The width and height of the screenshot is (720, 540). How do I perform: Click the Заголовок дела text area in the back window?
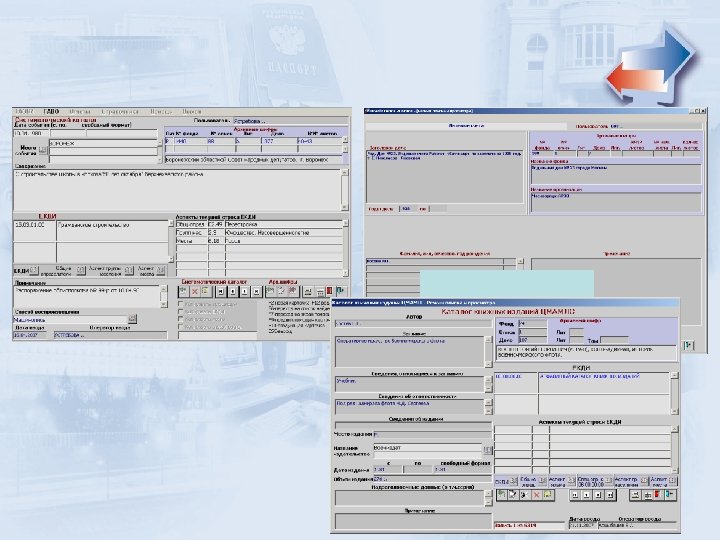[444, 175]
